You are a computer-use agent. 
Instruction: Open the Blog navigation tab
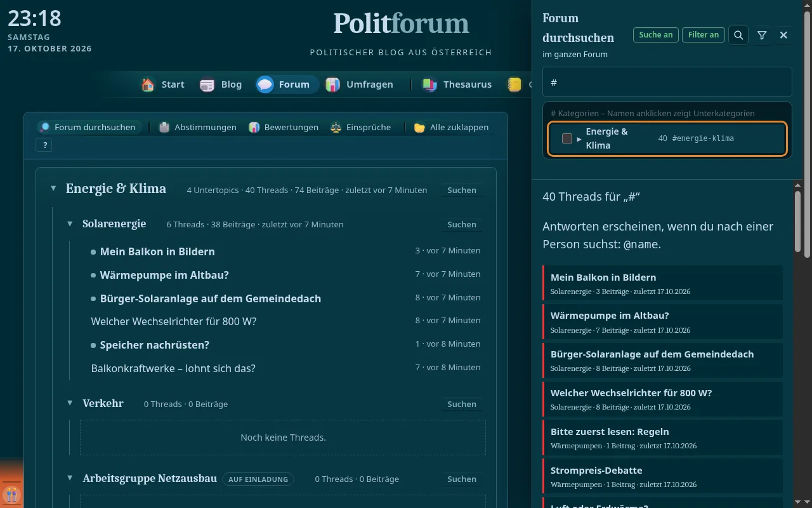(x=221, y=84)
